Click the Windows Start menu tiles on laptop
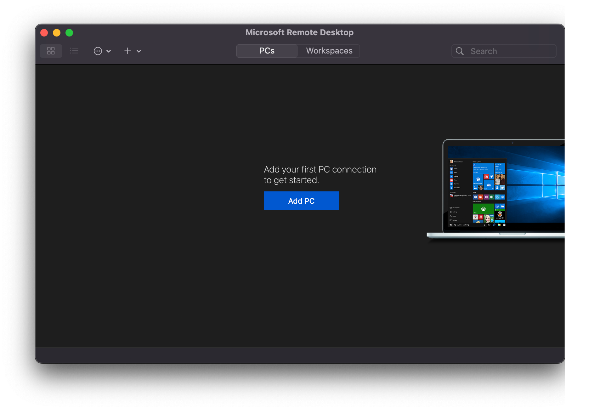 (478, 190)
